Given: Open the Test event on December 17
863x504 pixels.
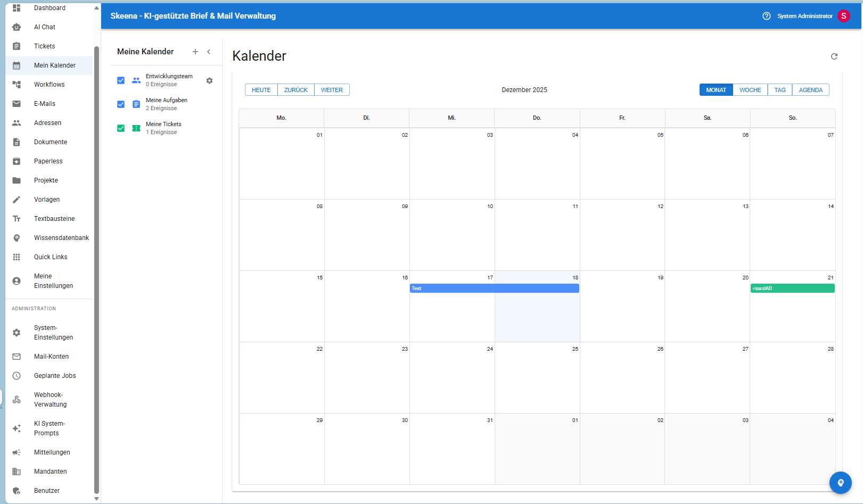Looking at the screenshot, I should [x=453, y=288].
